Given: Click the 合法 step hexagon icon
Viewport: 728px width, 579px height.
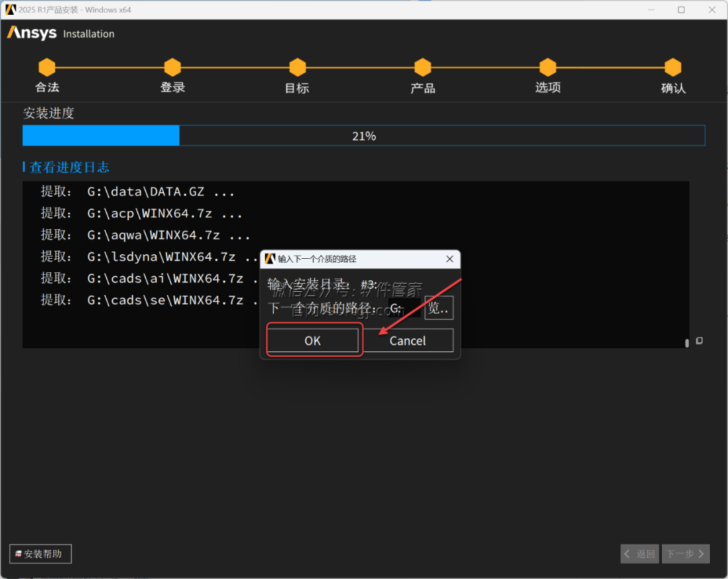Looking at the screenshot, I should 47,67.
